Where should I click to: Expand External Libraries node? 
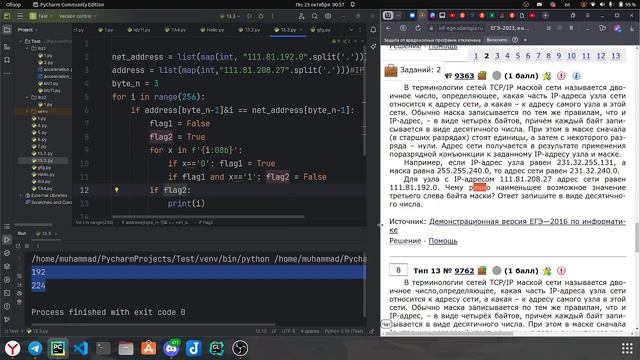coord(21,196)
